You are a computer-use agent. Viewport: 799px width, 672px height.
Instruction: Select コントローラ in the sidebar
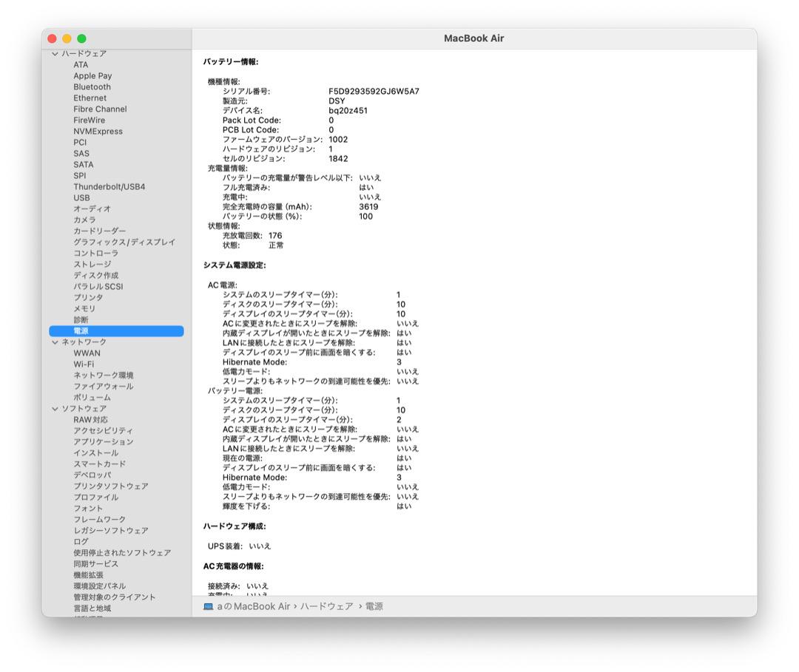(95, 254)
